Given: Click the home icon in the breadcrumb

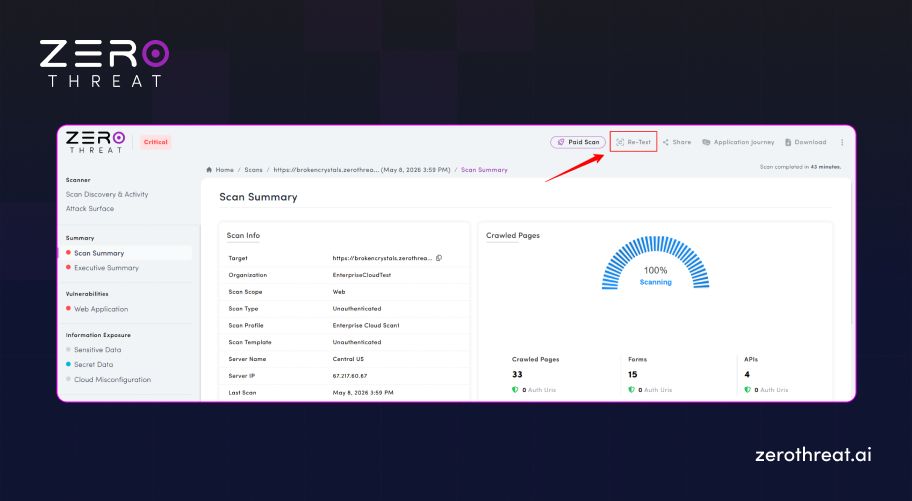Looking at the screenshot, I should click(x=209, y=170).
